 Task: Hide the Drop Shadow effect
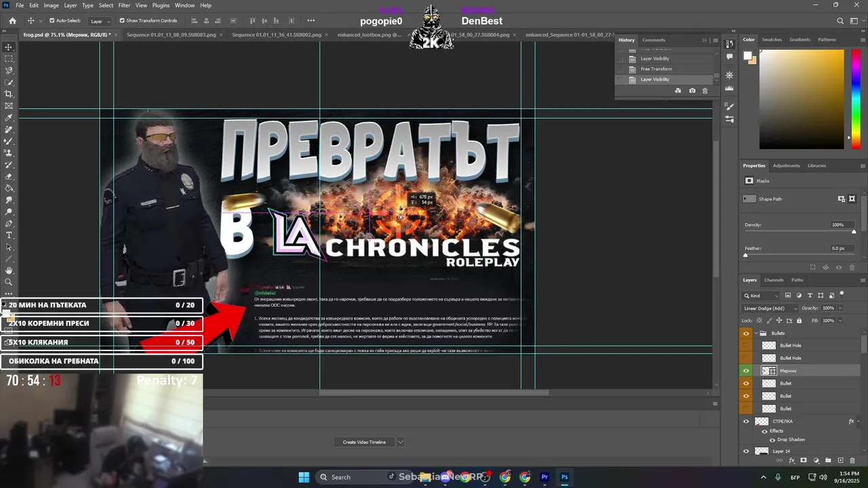coord(772,440)
